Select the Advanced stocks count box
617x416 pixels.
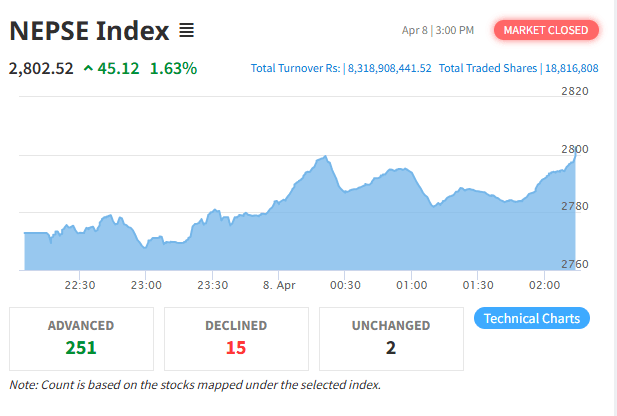point(81,338)
